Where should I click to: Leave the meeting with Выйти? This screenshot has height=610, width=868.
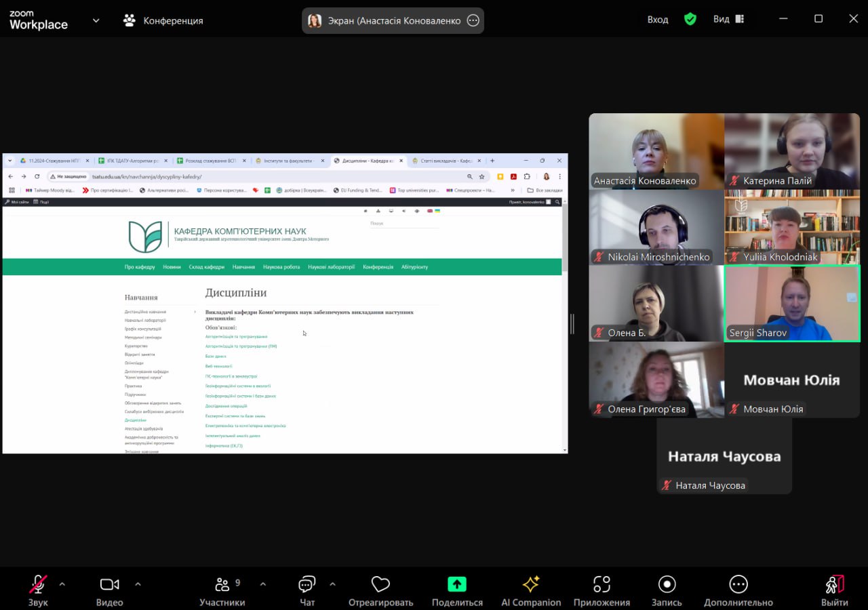(835, 590)
